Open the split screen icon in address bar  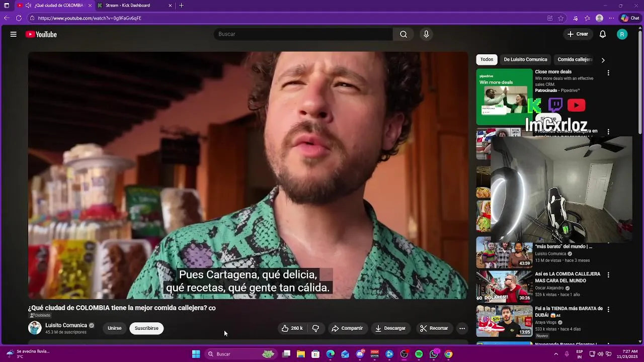pyautogui.click(x=550, y=18)
